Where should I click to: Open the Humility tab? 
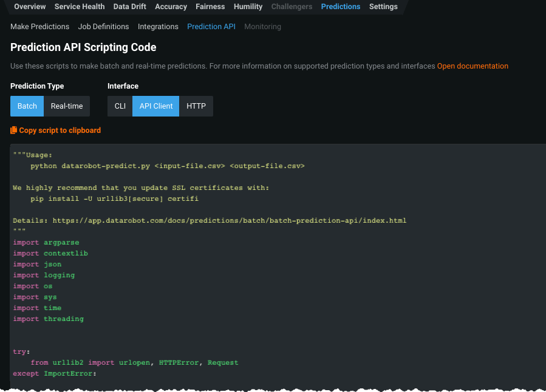pyautogui.click(x=248, y=7)
